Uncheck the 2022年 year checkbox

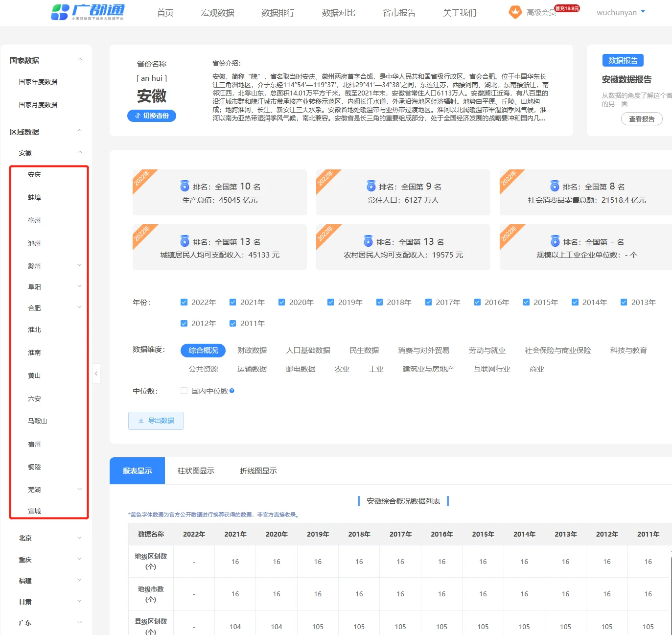(x=184, y=302)
